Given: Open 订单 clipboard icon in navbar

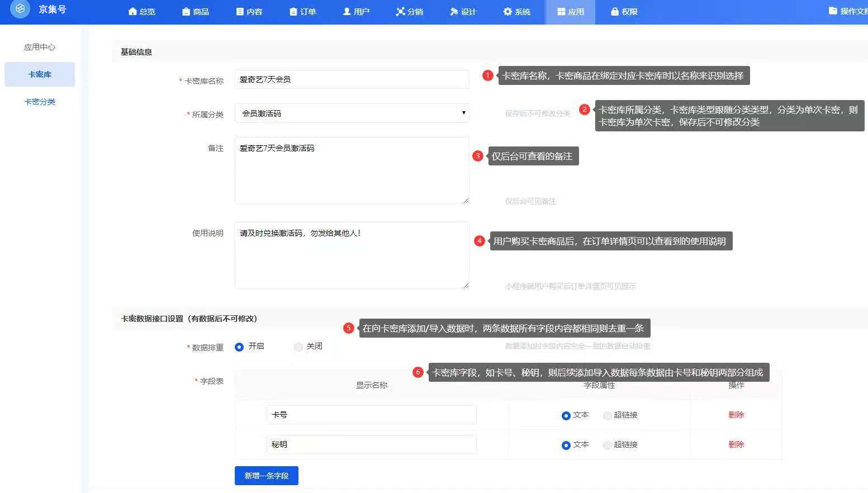Looking at the screenshot, I should pos(293,12).
